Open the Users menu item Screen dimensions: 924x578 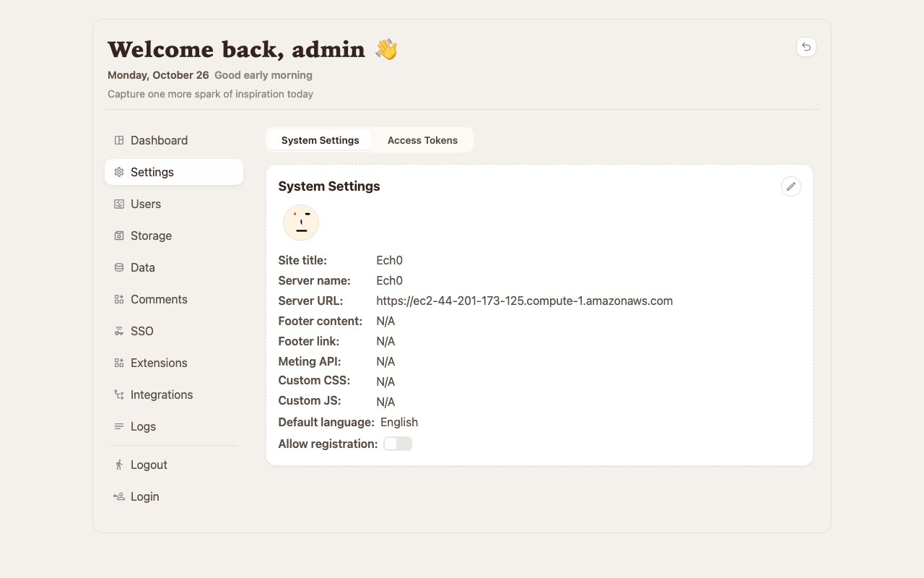click(x=174, y=204)
